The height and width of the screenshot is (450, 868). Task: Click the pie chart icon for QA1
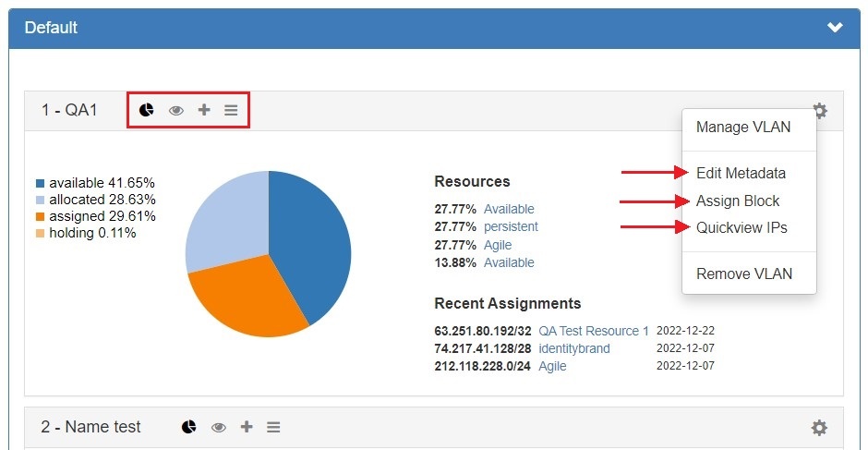pyautogui.click(x=147, y=110)
